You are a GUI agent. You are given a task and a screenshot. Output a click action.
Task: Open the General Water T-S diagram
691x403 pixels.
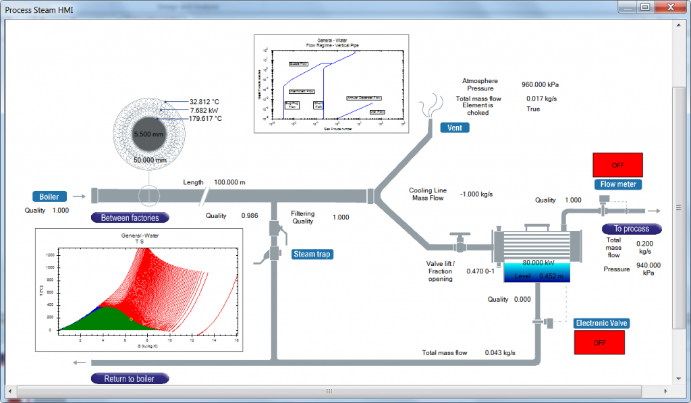coord(139,290)
